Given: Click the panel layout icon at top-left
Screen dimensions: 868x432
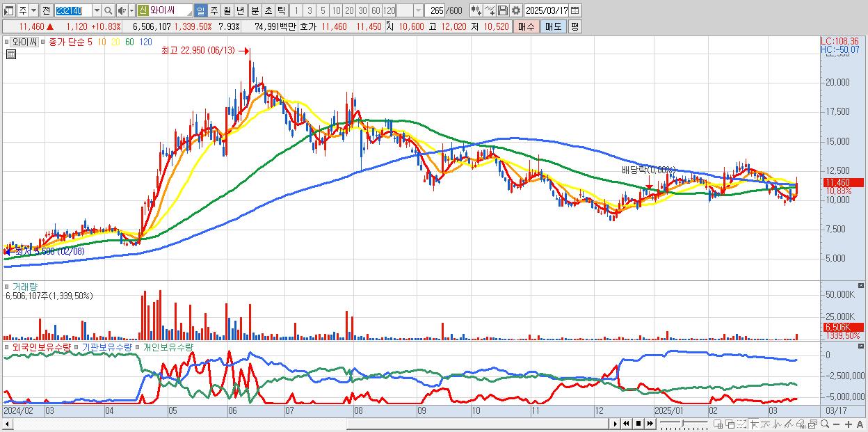Looking at the screenshot, I should point(8,10).
